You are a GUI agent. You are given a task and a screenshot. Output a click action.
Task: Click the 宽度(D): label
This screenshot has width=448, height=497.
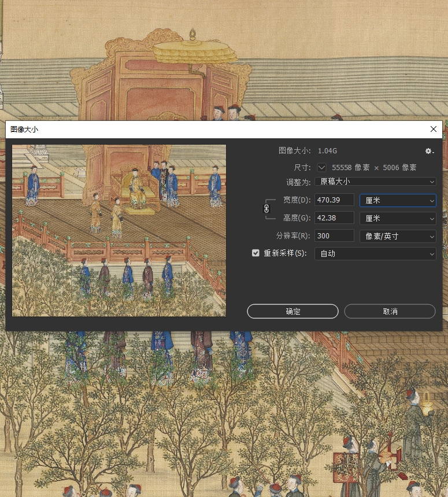coord(297,200)
